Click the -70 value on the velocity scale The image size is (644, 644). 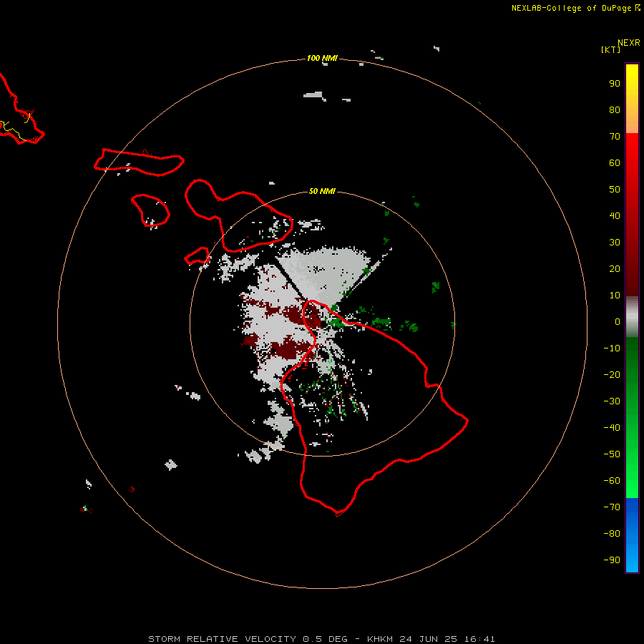point(612,507)
